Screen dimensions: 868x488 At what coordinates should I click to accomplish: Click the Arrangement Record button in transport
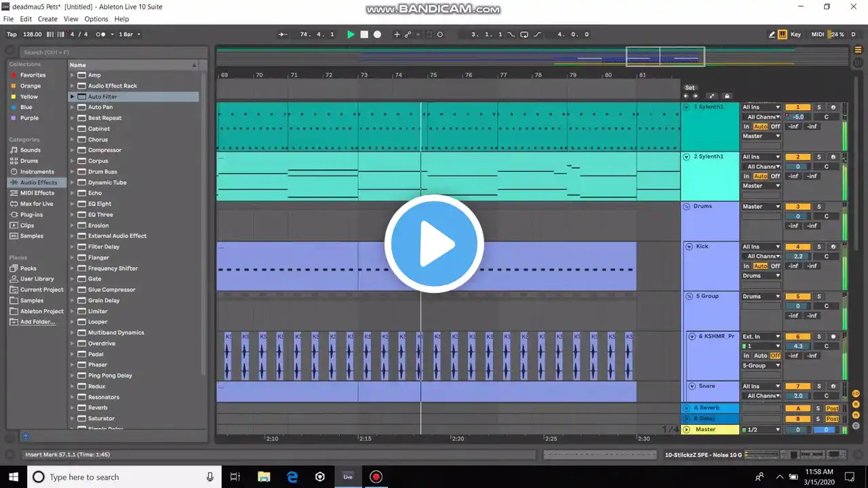point(377,35)
